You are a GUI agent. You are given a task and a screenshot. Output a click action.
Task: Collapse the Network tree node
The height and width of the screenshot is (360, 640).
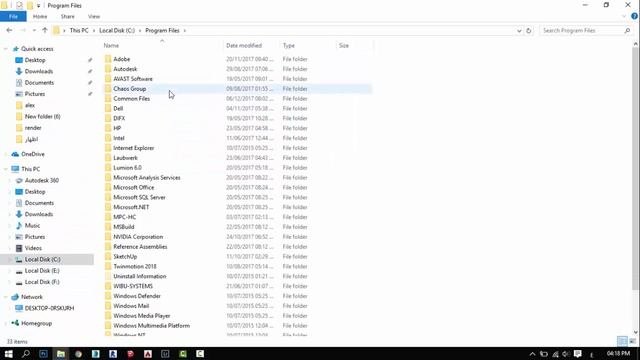(x=6, y=297)
